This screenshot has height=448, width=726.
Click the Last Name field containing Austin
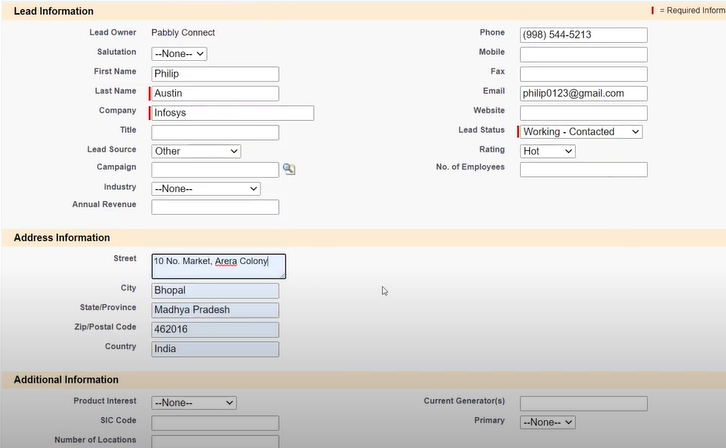pos(215,93)
